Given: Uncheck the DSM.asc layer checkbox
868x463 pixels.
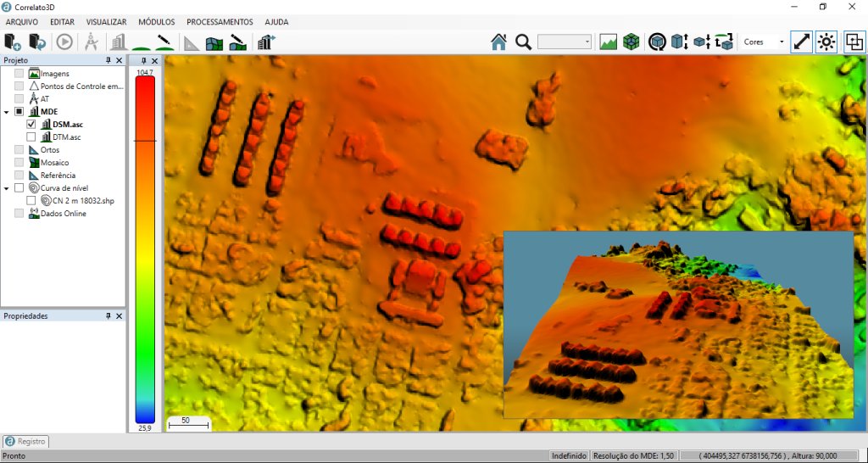Looking at the screenshot, I should [31, 125].
